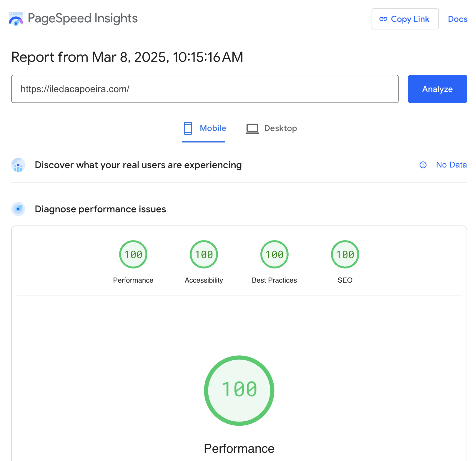This screenshot has height=461, width=476.
Task: Select the Performance score gauge of 100
Action: click(133, 254)
